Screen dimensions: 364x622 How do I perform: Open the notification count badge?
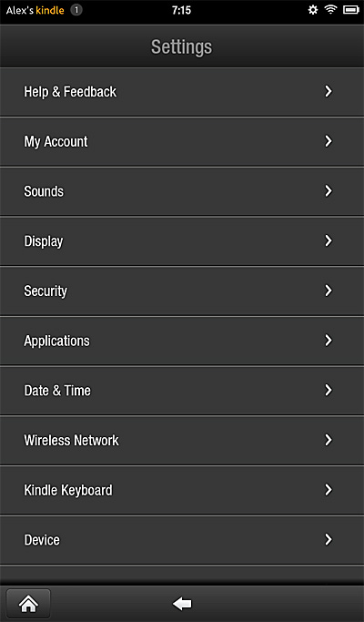[76, 10]
